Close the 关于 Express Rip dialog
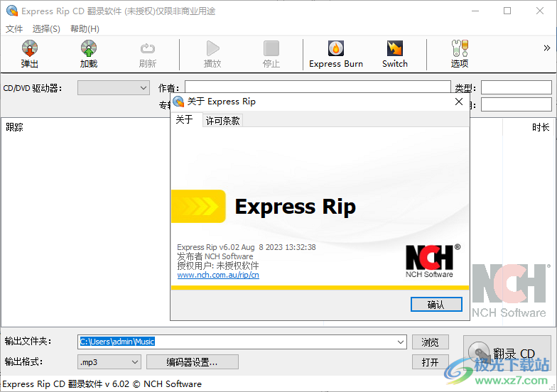This screenshot has height=392, width=557. (459, 102)
